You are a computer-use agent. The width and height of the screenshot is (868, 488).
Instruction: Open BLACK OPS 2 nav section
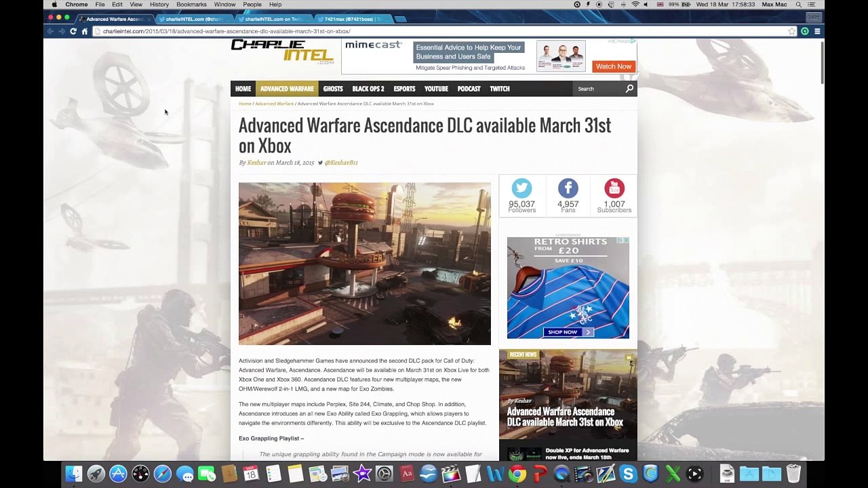(x=368, y=89)
